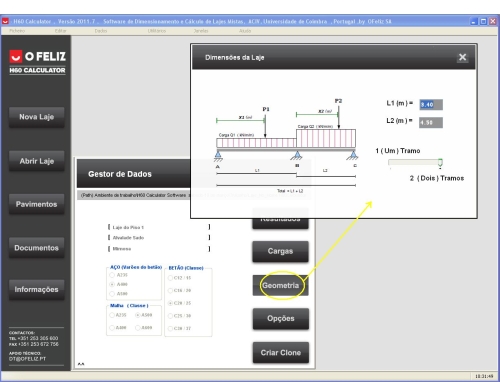This screenshot has width=500, height=382.
Task: Click the P1 point load arrow
Action: click(265, 126)
